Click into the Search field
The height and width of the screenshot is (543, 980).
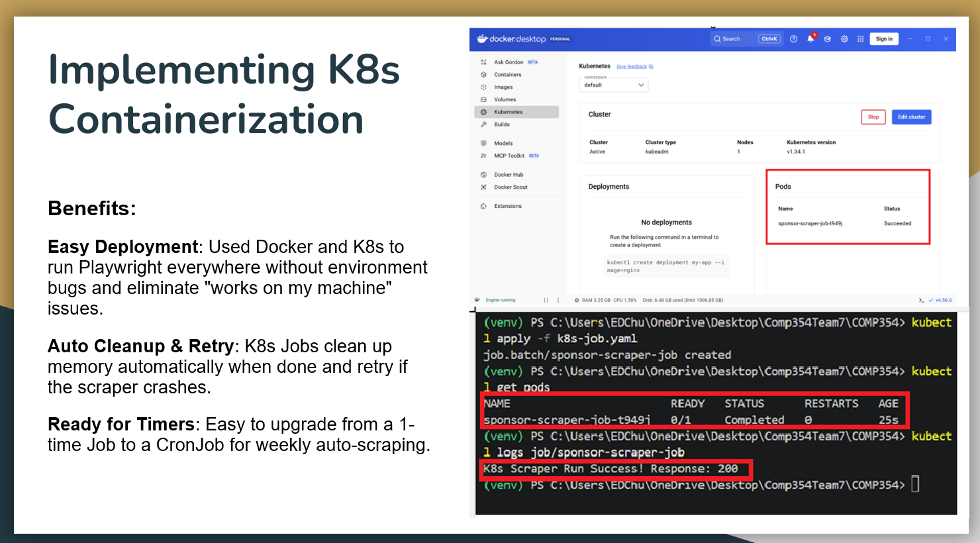point(746,39)
